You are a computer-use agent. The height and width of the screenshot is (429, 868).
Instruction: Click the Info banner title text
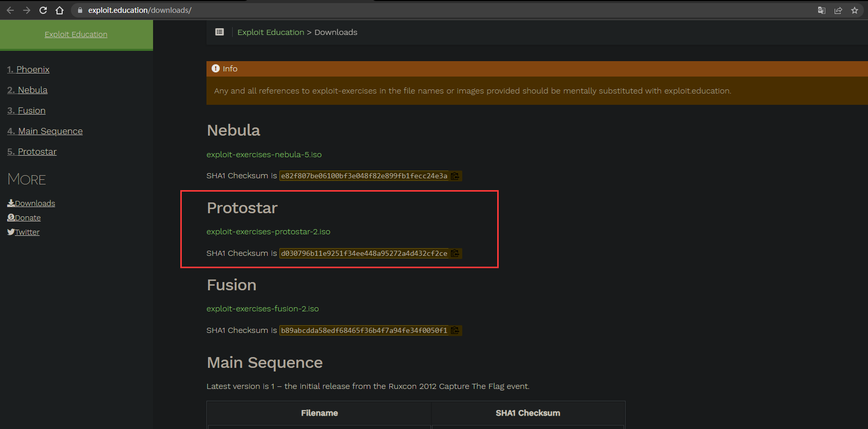(230, 68)
